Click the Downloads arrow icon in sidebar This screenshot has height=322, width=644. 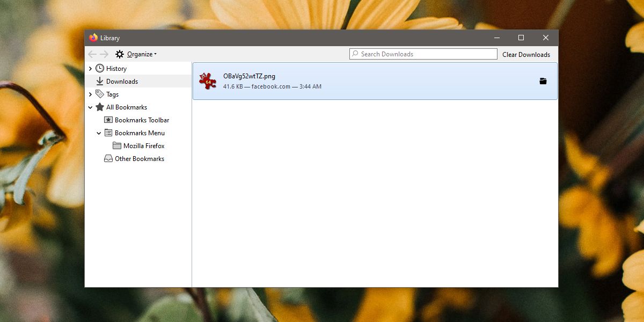coord(100,82)
